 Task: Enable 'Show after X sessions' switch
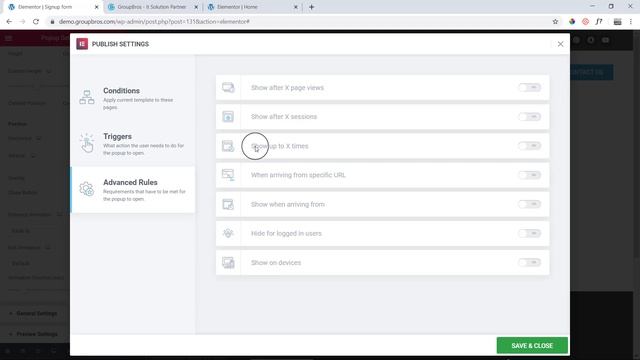(x=529, y=117)
